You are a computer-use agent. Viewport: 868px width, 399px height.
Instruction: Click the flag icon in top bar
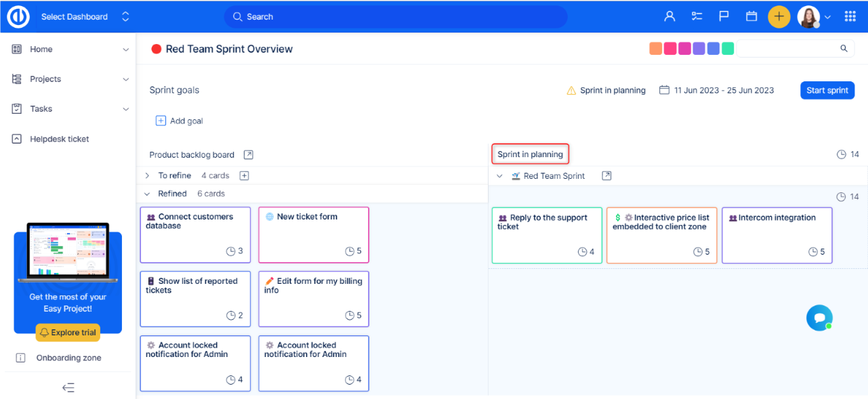724,16
